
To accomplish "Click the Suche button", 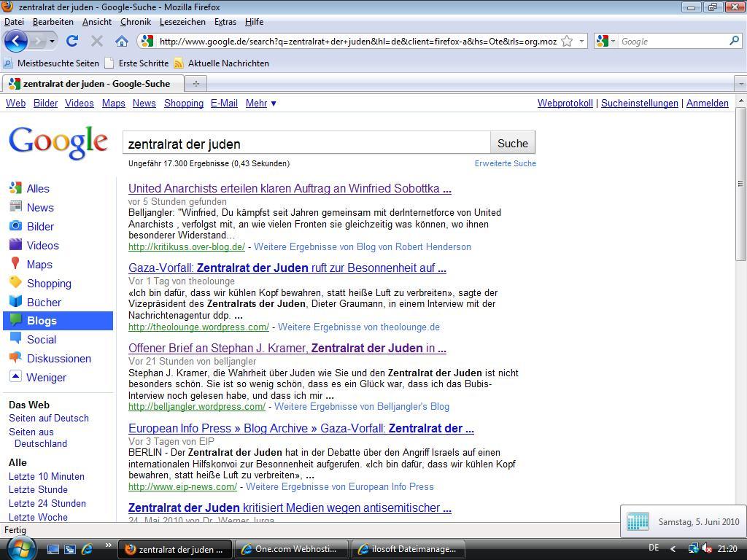I will 513,144.
